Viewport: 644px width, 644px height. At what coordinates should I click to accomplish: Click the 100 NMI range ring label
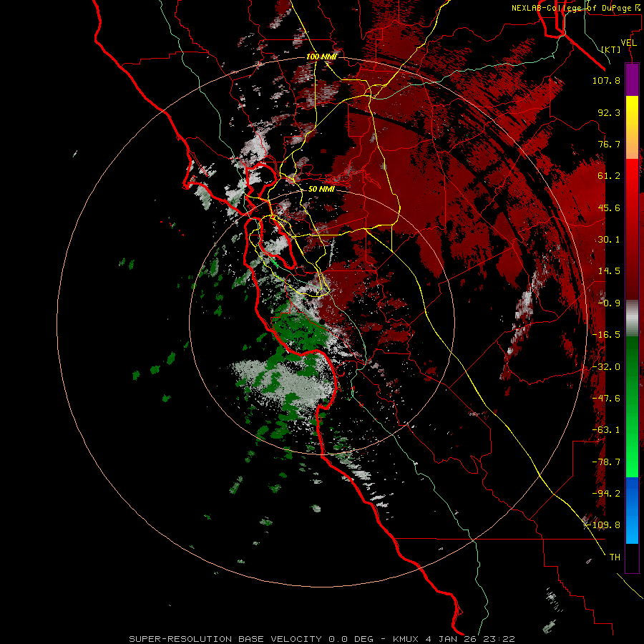(321, 57)
